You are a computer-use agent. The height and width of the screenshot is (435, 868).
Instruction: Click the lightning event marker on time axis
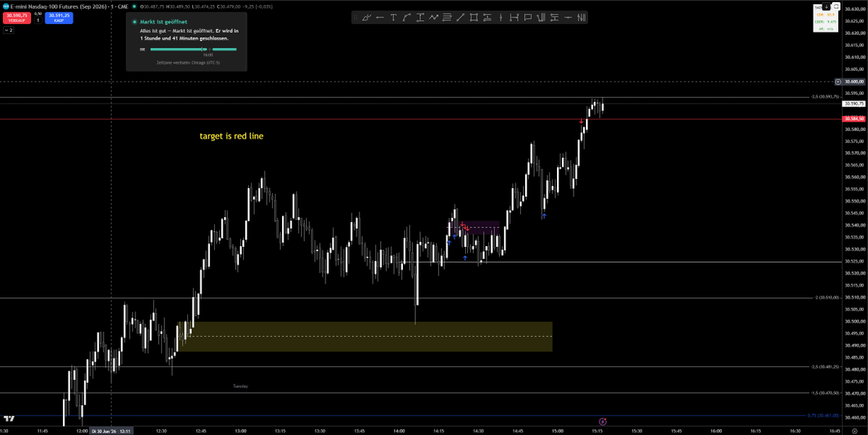click(603, 421)
